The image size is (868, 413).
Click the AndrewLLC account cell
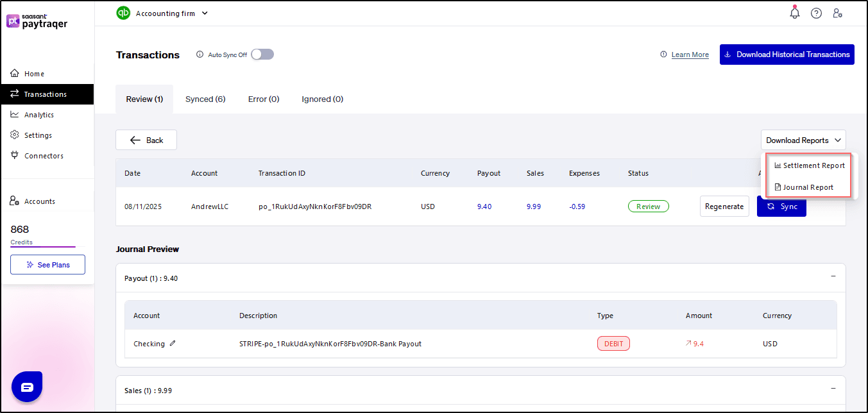(x=210, y=206)
